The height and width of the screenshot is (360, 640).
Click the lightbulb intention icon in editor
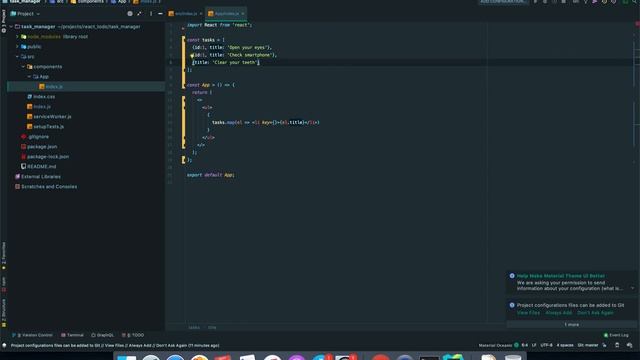click(192, 56)
